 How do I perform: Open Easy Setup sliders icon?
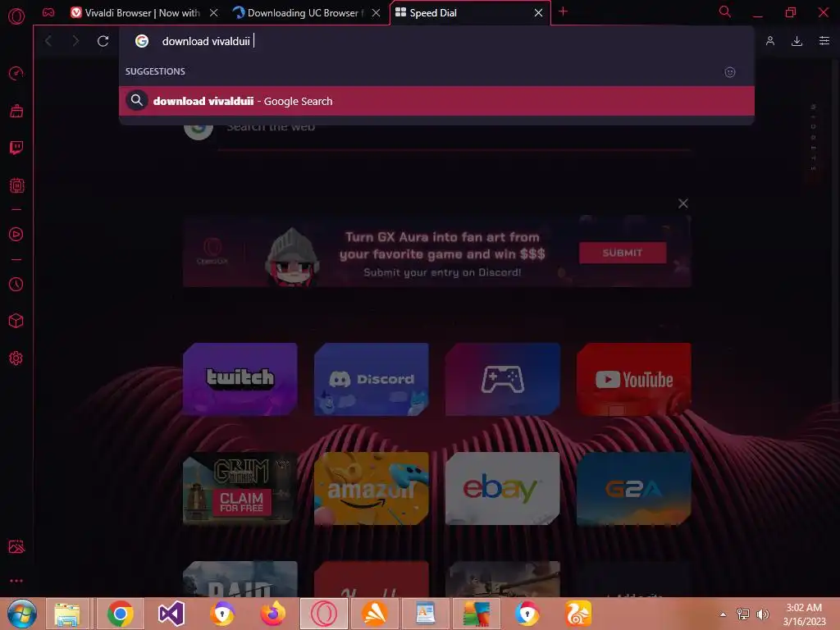click(824, 41)
